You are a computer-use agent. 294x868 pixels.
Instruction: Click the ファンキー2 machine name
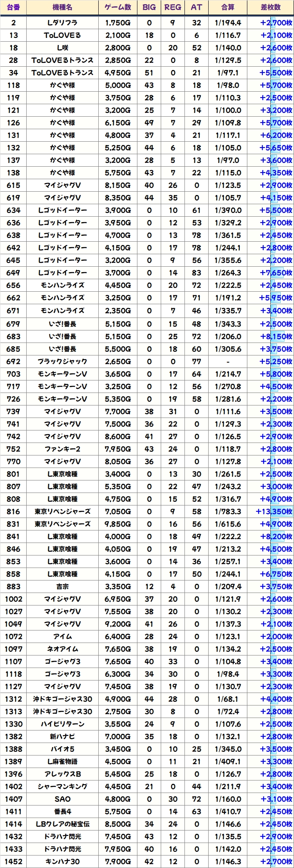62,449
